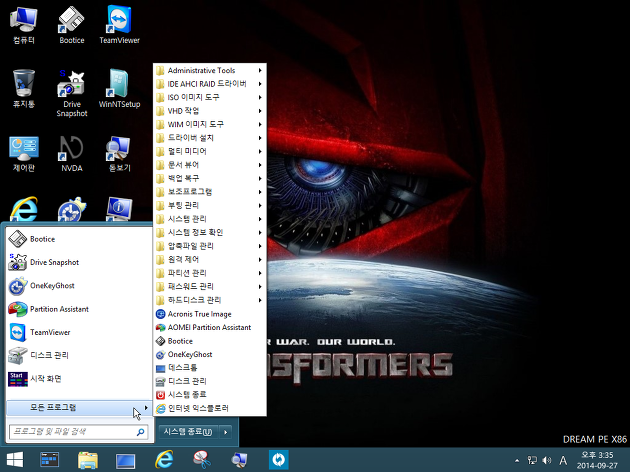
Task: Open the 시스템 관리 folder
Action: click(x=210, y=219)
